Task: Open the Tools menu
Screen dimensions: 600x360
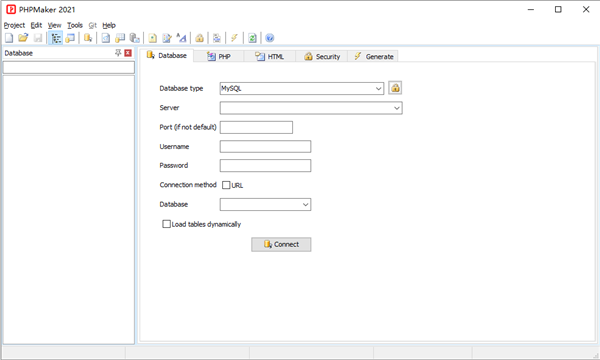Action: point(75,25)
